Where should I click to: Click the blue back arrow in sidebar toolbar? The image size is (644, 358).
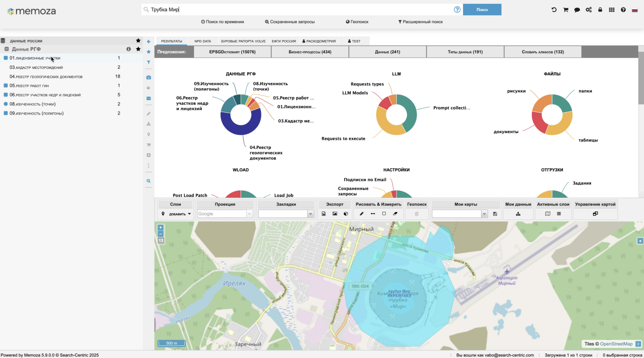tap(149, 41)
